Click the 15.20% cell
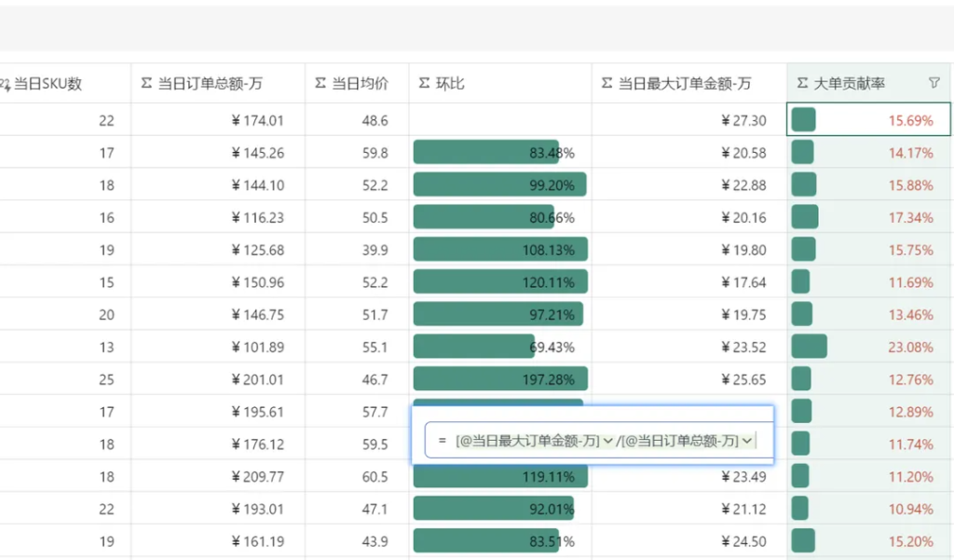Image resolution: width=954 pixels, height=560 pixels. (869, 541)
